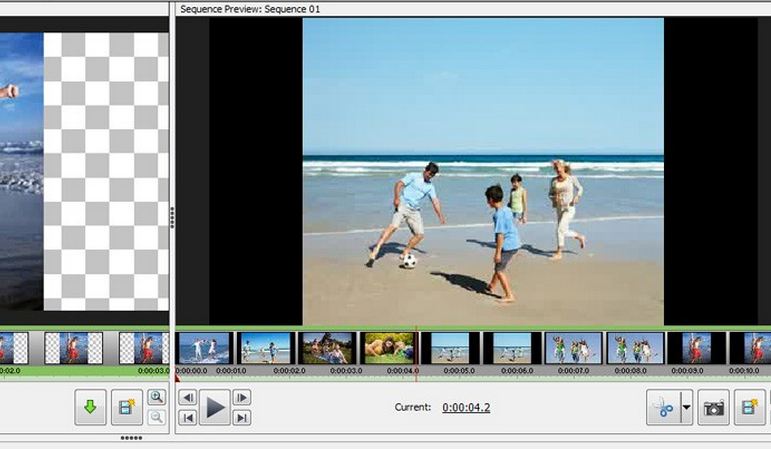
Task: Click the checkerboard transparent area in clip preview
Action: 106,172
